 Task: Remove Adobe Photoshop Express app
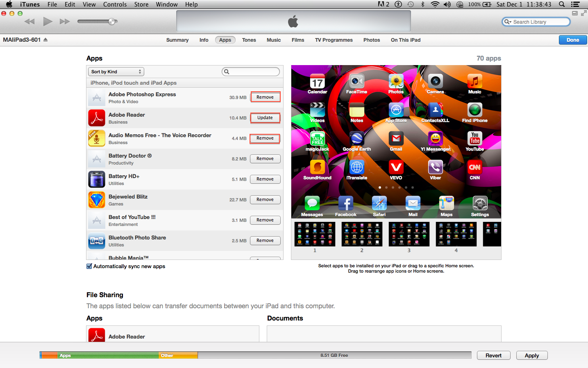[265, 97]
